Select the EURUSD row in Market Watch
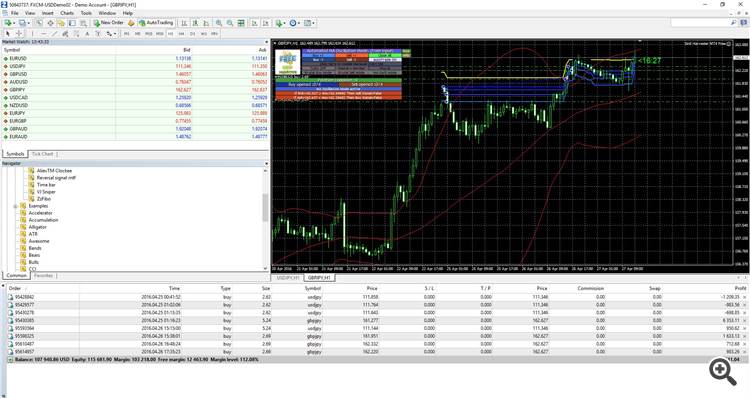 point(135,58)
